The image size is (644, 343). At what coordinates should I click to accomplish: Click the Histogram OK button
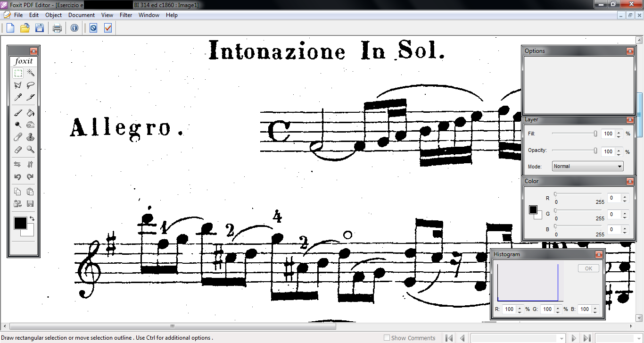coord(588,268)
